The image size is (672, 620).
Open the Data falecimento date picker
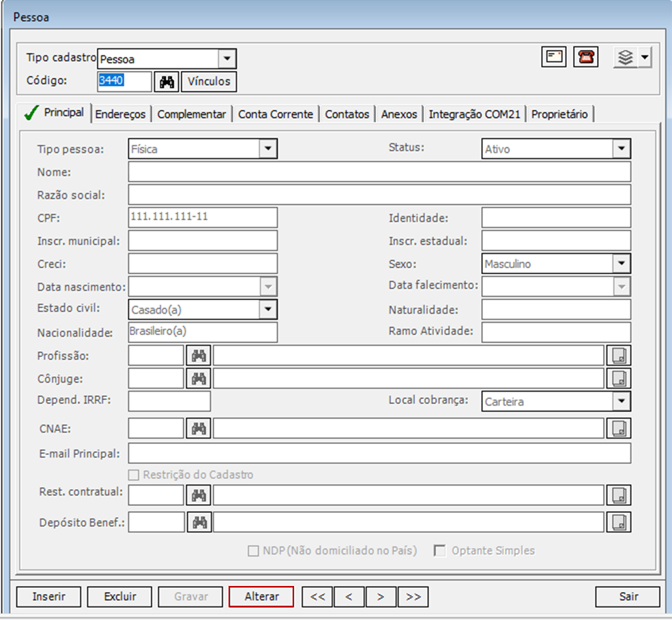coord(622,286)
